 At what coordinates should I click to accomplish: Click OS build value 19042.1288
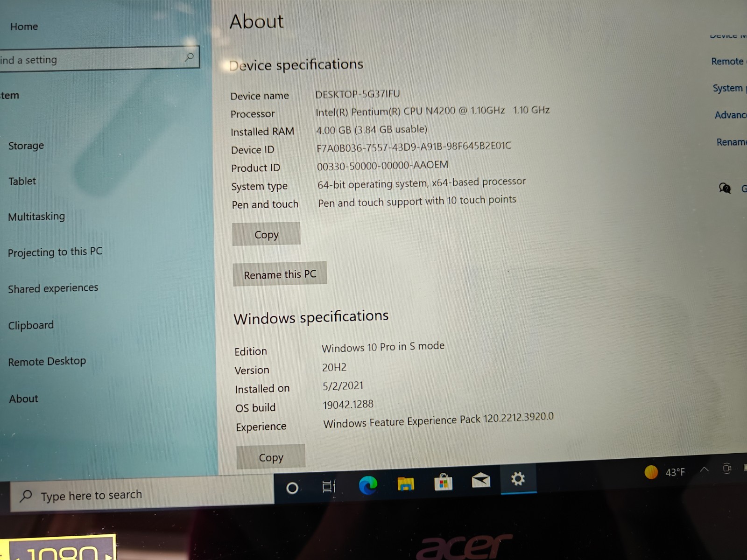coord(348,404)
